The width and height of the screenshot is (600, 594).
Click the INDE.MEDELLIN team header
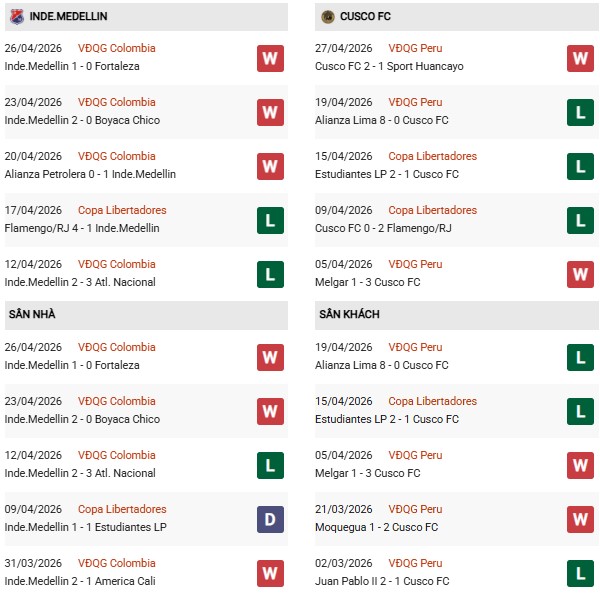pyautogui.click(x=69, y=17)
